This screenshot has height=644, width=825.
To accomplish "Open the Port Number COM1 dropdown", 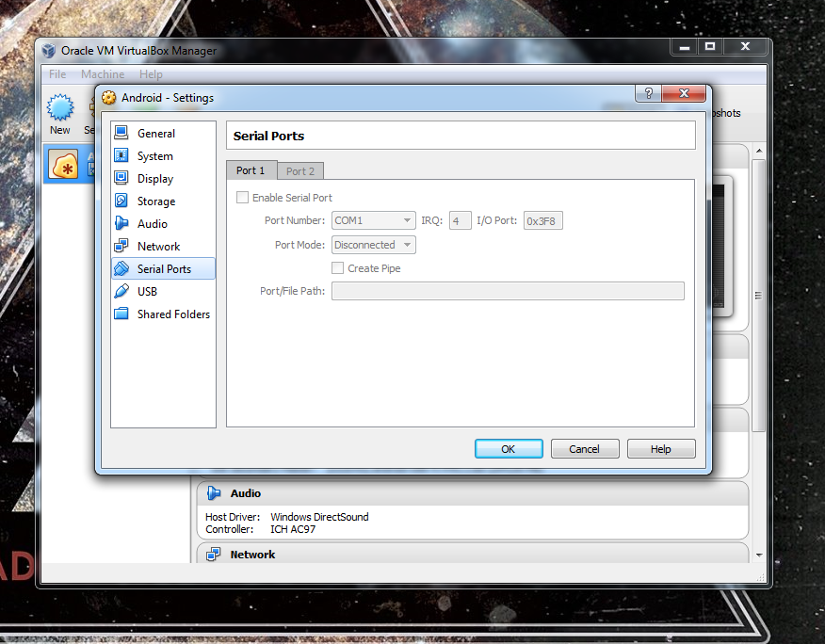I will 373,220.
